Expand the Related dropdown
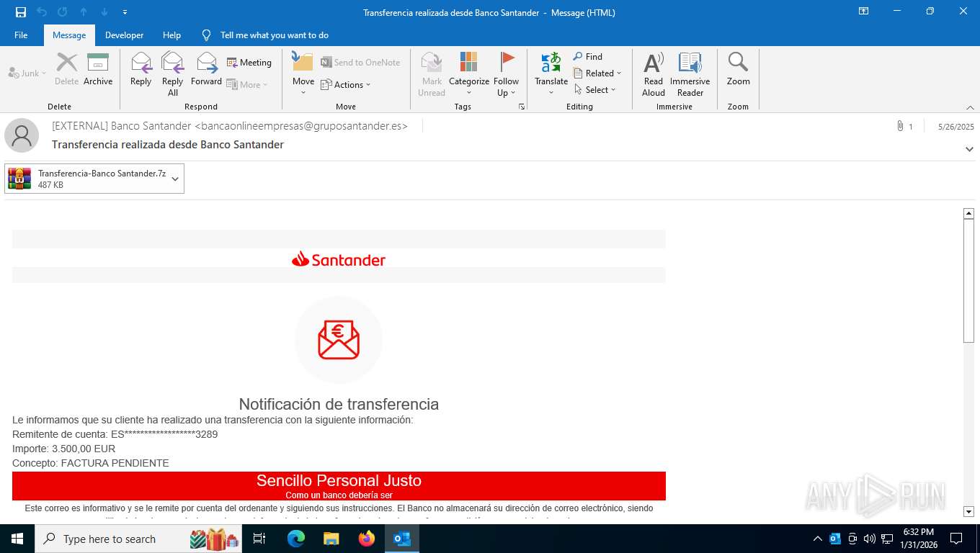The height and width of the screenshot is (553, 980). (x=597, y=73)
